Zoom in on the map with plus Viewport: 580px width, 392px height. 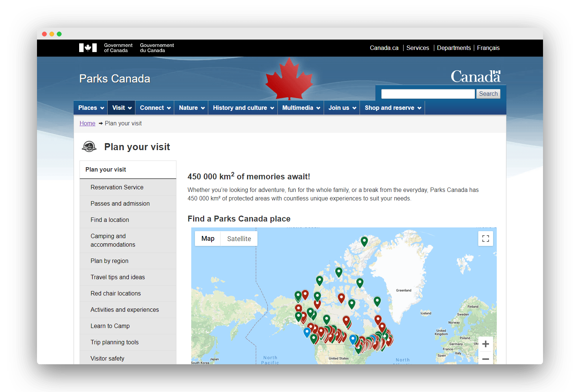(x=486, y=344)
